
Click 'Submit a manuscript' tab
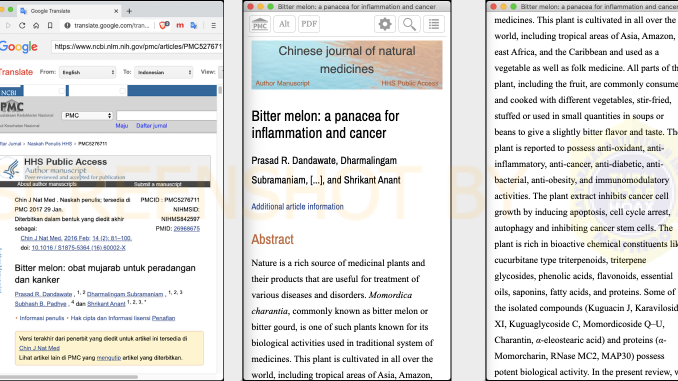tap(157, 184)
